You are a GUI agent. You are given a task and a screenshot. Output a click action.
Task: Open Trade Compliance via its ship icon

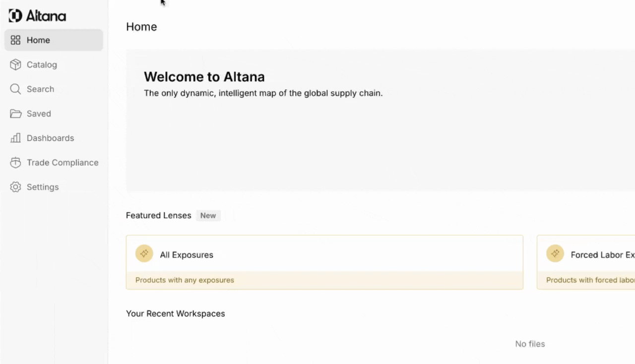click(x=15, y=163)
